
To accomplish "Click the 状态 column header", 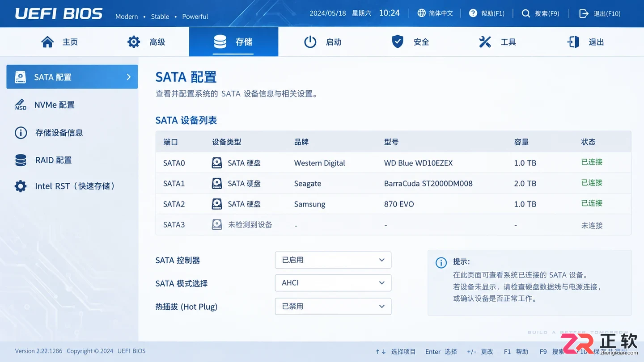I will (588, 142).
